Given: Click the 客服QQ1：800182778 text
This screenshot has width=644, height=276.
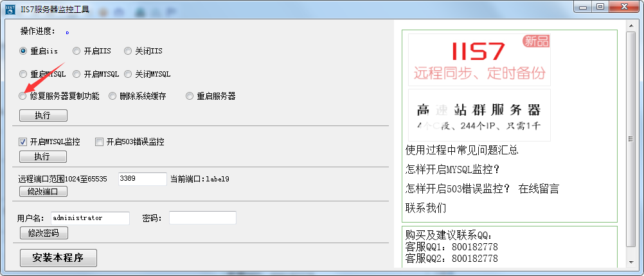Looking at the screenshot, I should click(451, 247).
